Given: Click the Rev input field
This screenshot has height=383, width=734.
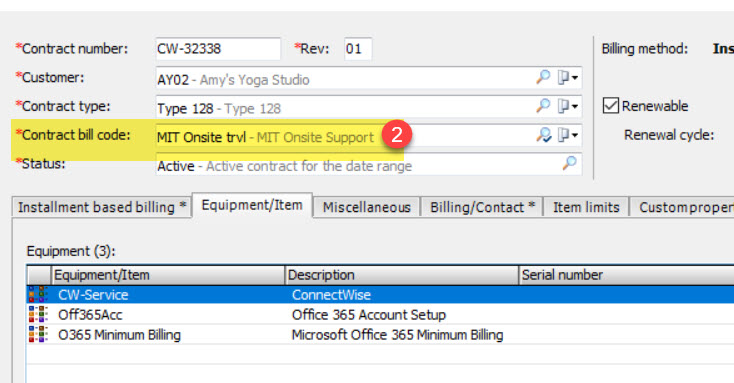Looking at the screenshot, I should [x=358, y=49].
